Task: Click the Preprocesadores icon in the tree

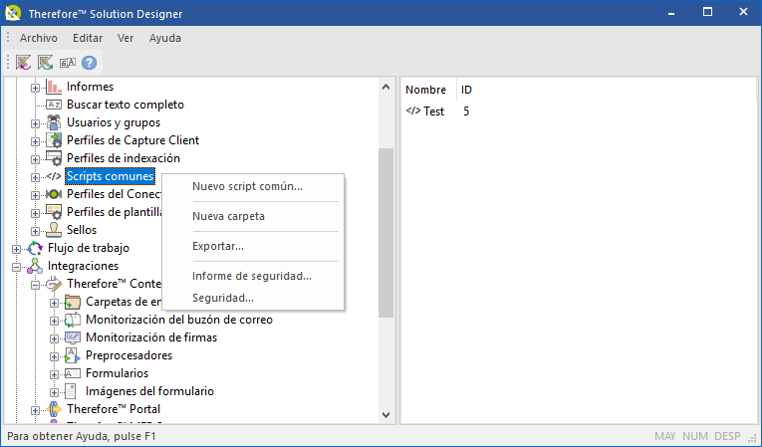Action: pyautogui.click(x=72, y=356)
